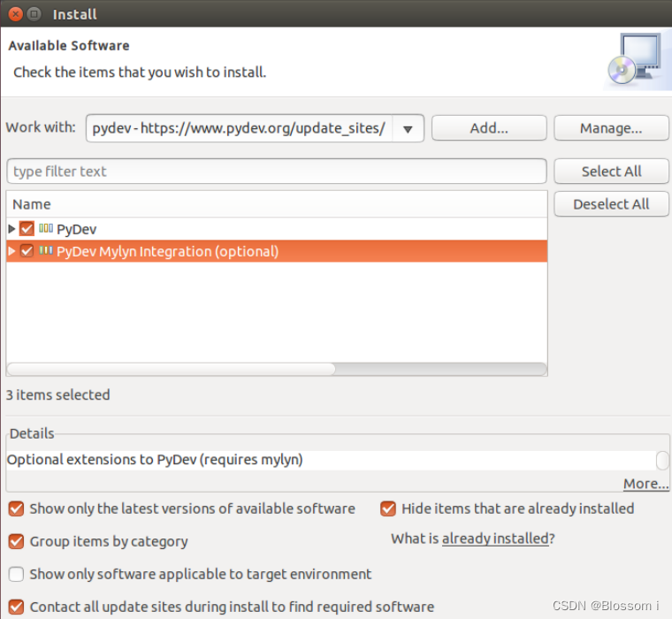Select the PyDev Mylyn Integration (optional) row
The image size is (672, 619).
pyautogui.click(x=277, y=251)
